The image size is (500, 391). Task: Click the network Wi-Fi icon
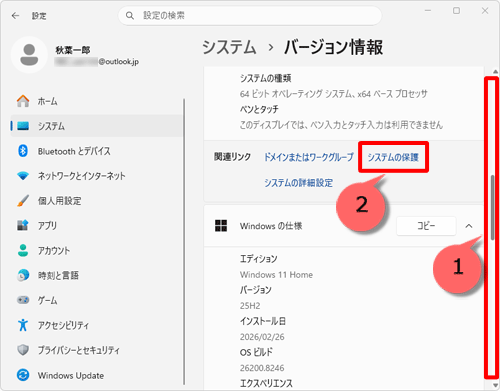click(23, 176)
